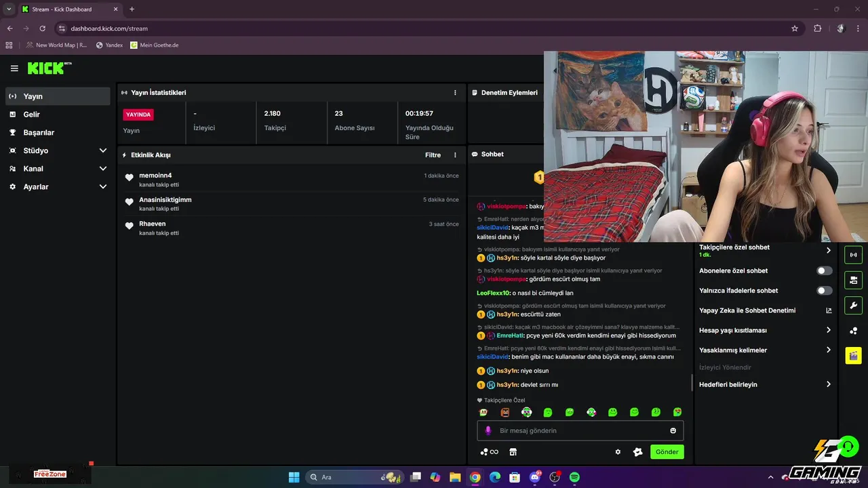Image resolution: width=868 pixels, height=488 pixels.
Task: Open the New World Map bookmark
Action: 56,45
